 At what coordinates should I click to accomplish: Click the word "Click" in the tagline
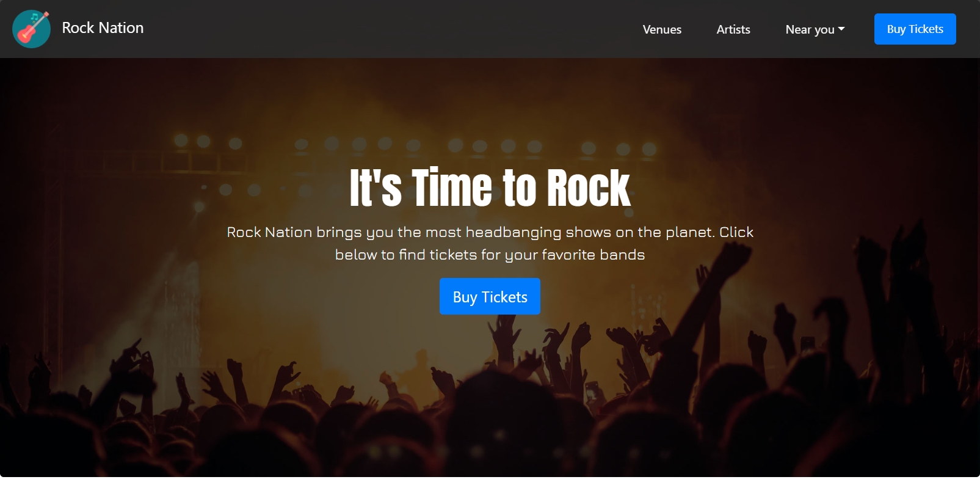click(x=736, y=232)
